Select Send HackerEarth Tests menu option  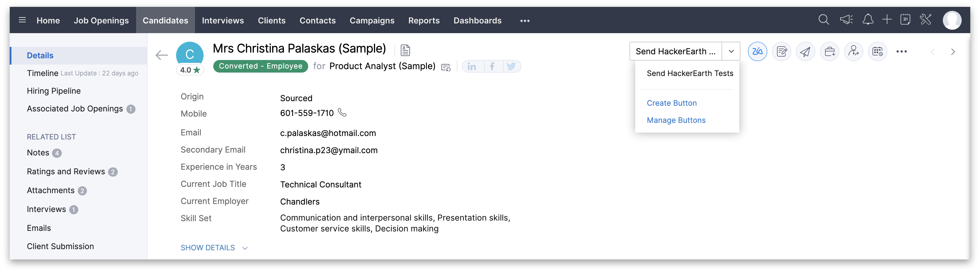coord(690,73)
